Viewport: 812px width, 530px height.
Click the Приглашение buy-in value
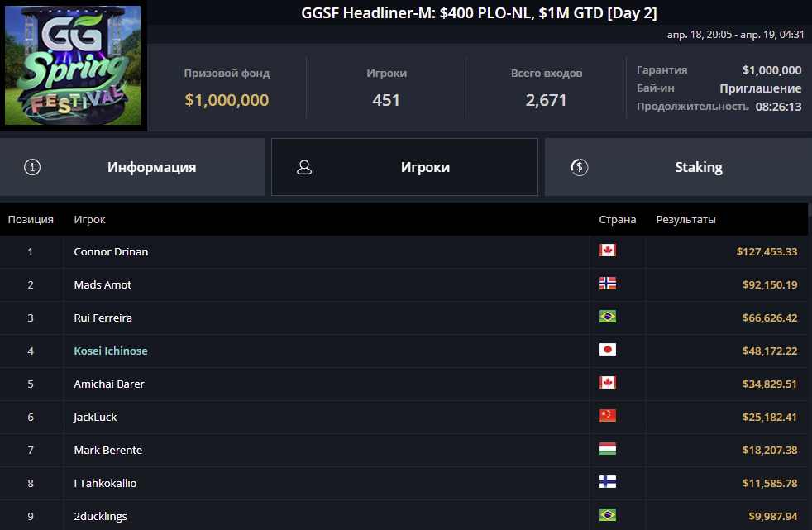click(x=761, y=88)
